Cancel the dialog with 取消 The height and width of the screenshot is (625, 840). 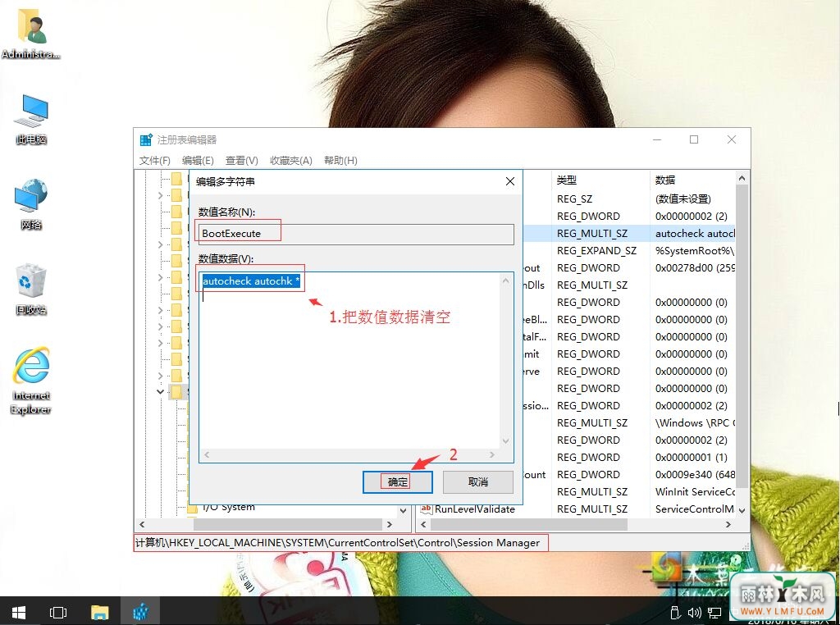[478, 482]
